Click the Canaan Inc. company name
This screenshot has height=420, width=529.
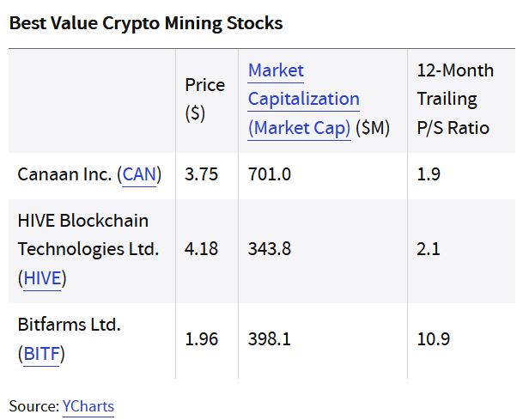click(64, 174)
